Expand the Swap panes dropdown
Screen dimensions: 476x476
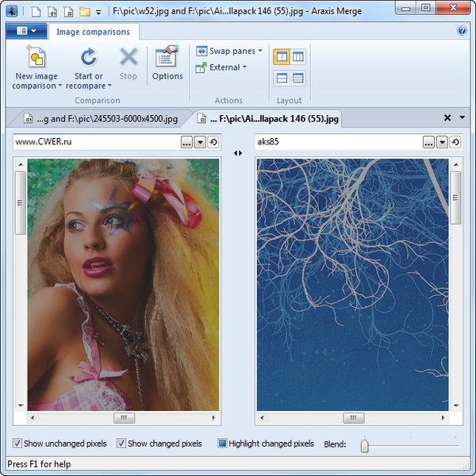point(260,51)
